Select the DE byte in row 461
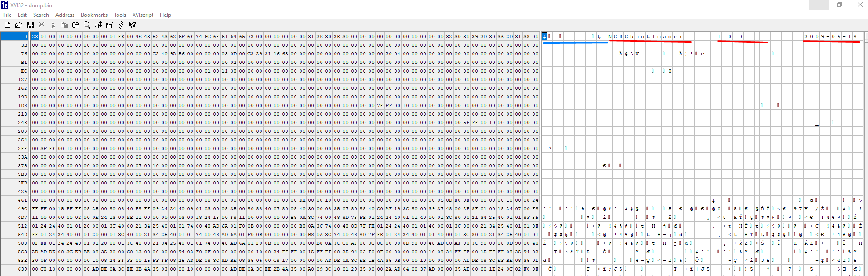Viewport: 868px width, 276px height. point(302,200)
